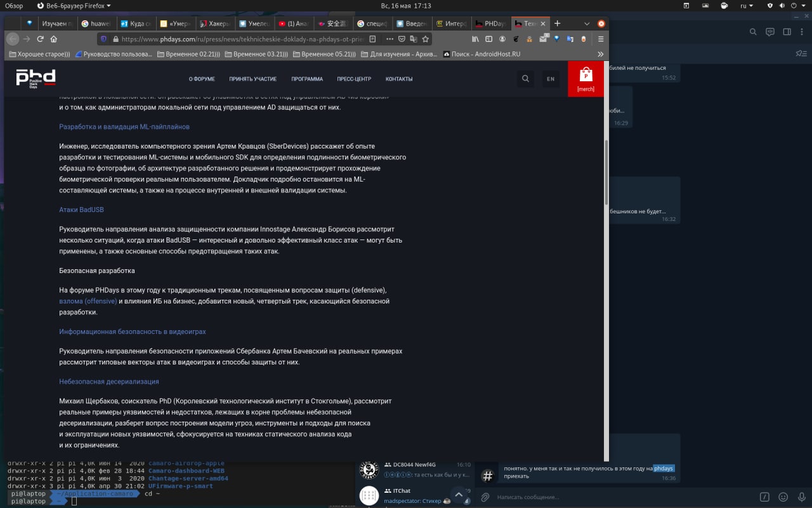Show more bookmarks overflow chevron

pyautogui.click(x=601, y=54)
